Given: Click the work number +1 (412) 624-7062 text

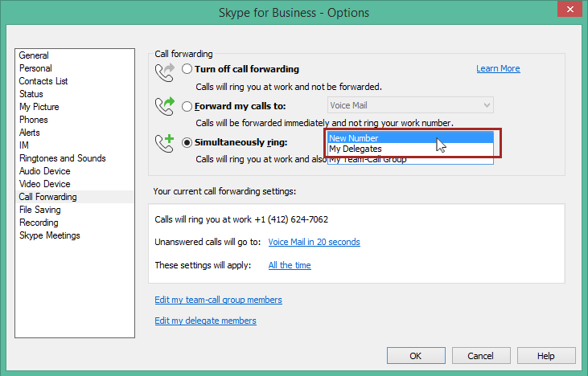Looking at the screenshot, I should pos(291,219).
